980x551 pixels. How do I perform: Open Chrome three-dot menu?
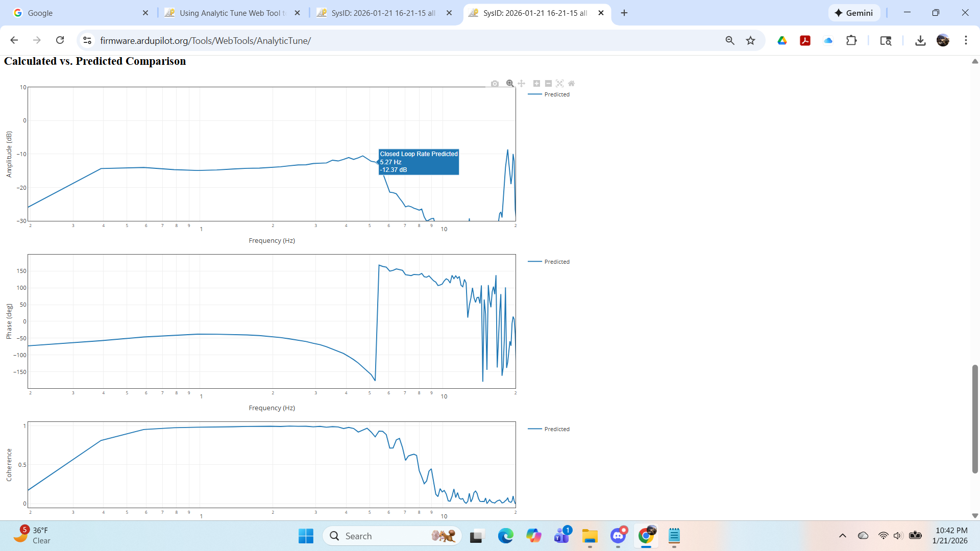(x=966, y=40)
